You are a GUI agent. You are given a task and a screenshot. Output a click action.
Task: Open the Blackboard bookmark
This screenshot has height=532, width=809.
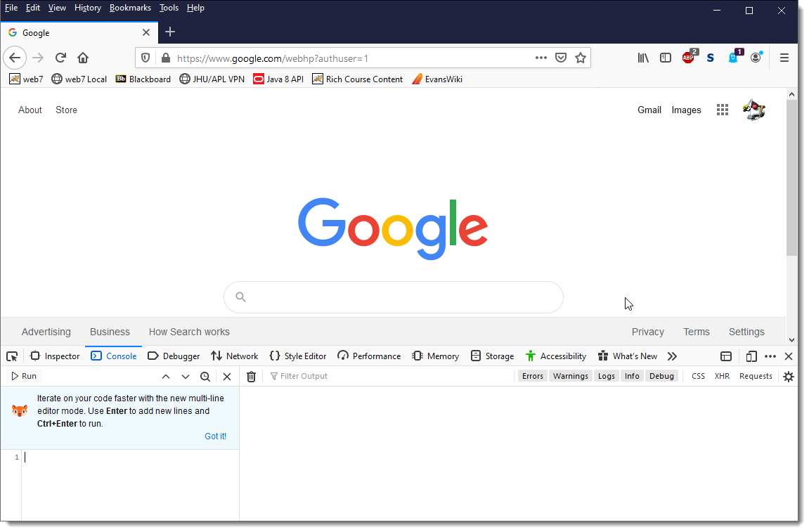point(143,79)
